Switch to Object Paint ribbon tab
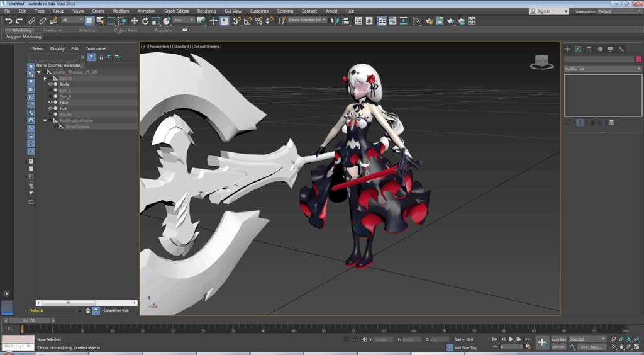 (x=126, y=30)
